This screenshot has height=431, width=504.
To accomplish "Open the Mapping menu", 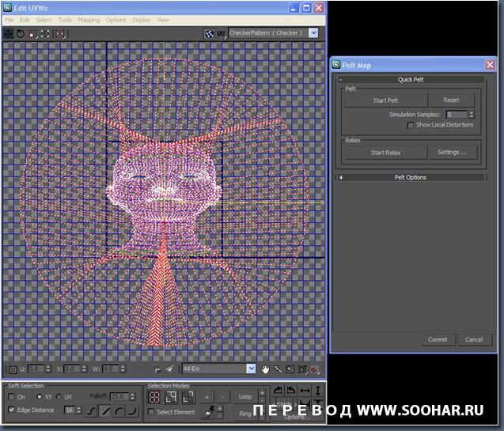I will point(89,20).
